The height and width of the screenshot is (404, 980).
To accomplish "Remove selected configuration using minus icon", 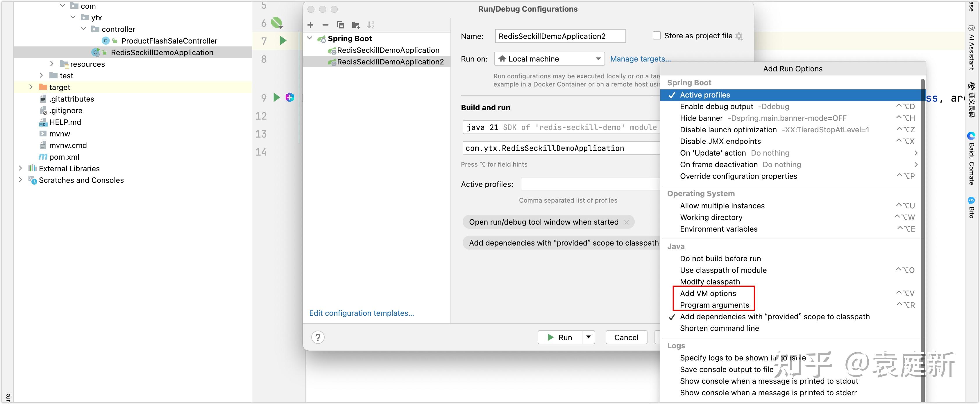I will point(325,25).
